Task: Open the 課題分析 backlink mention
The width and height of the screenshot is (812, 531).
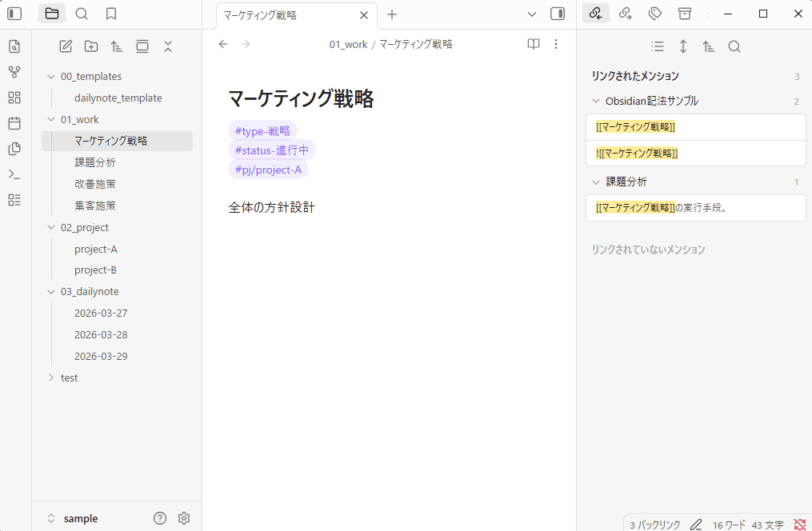Action: click(x=695, y=208)
